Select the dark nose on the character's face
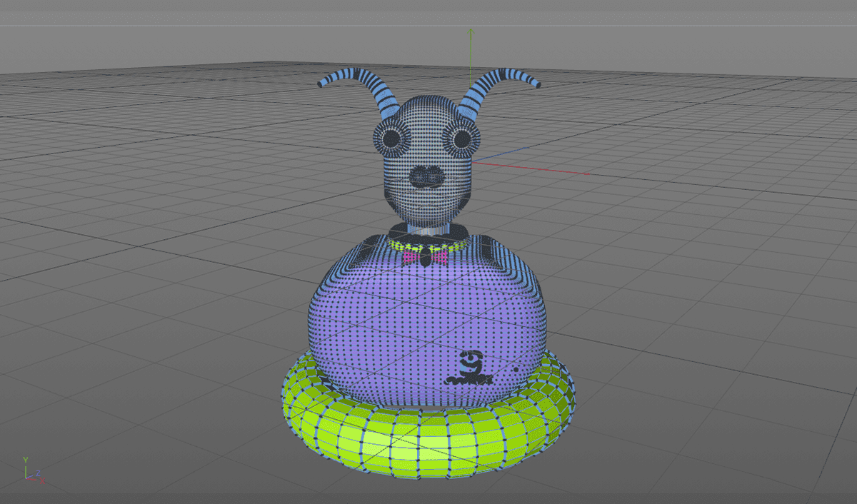Image resolution: width=857 pixels, height=504 pixels. pos(428,177)
